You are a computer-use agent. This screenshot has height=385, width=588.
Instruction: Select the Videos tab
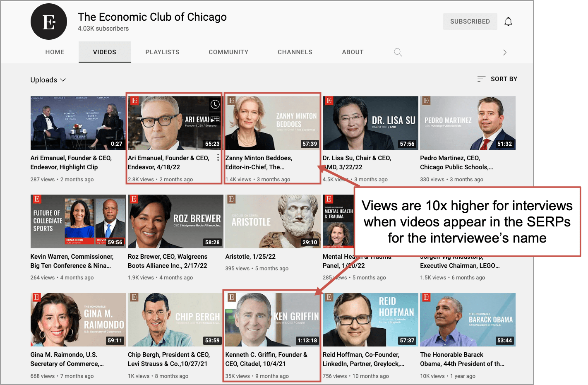click(105, 52)
